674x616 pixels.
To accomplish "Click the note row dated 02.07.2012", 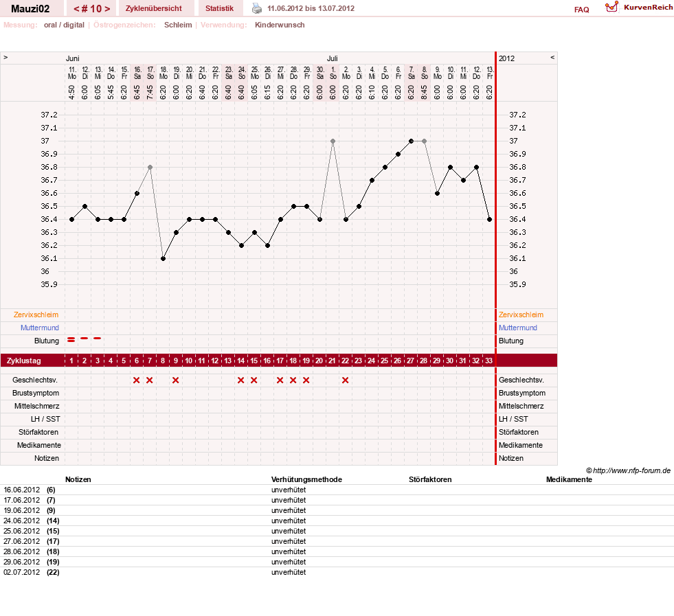I will tap(337, 572).
